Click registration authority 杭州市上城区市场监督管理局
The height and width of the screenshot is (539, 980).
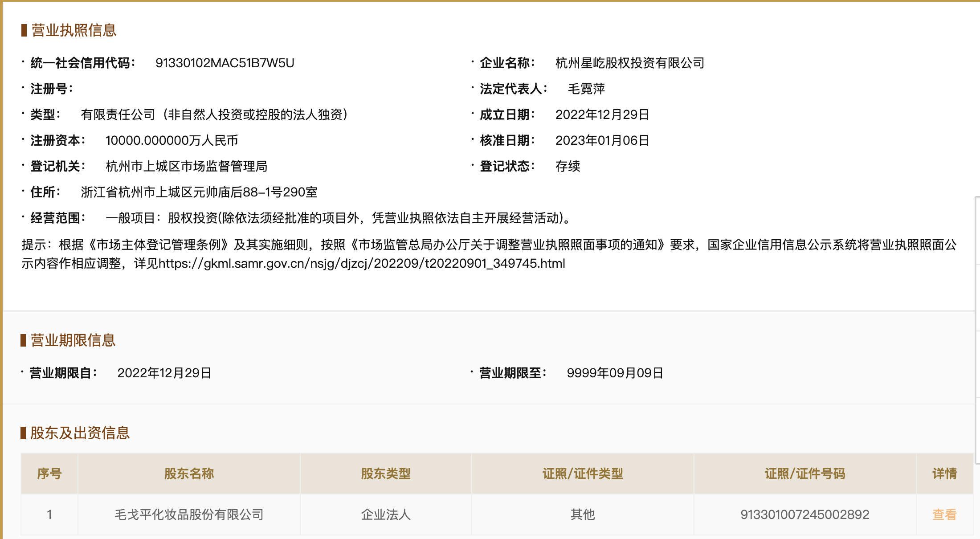point(186,166)
